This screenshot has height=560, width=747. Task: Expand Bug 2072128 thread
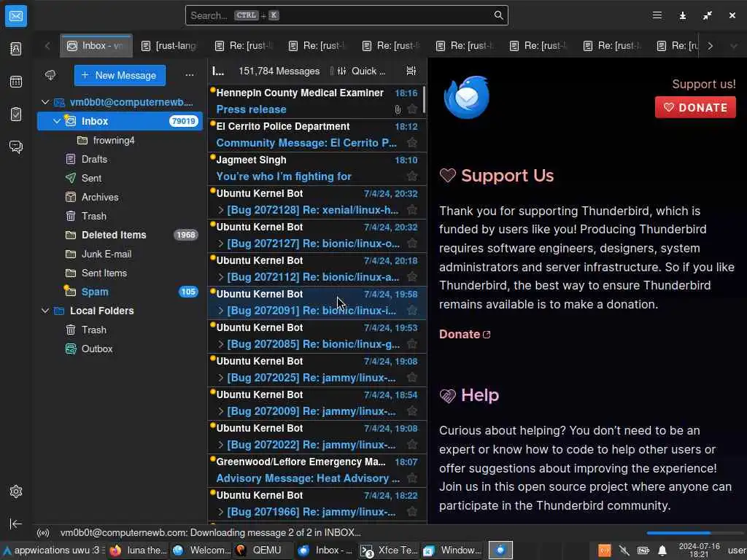220,209
